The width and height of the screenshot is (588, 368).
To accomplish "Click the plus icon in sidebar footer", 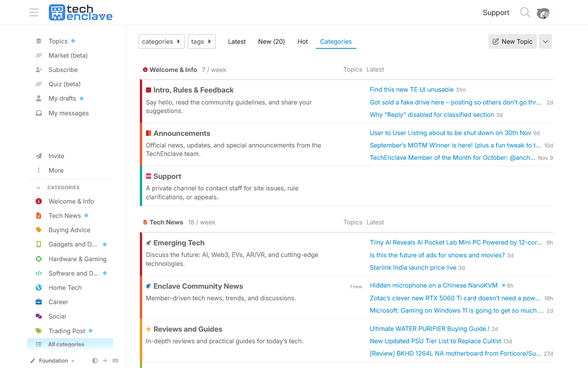I will (105, 361).
